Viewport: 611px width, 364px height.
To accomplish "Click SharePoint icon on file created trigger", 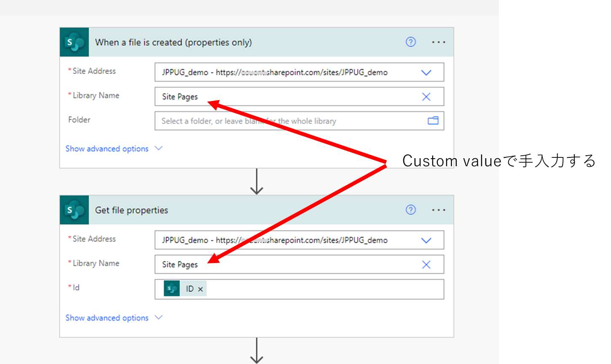I will tap(74, 42).
